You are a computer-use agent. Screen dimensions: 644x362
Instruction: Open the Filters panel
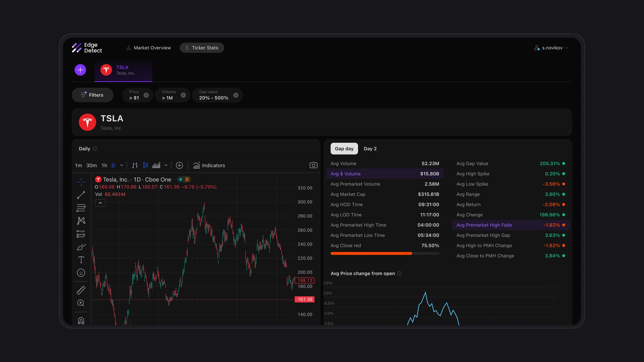point(92,95)
